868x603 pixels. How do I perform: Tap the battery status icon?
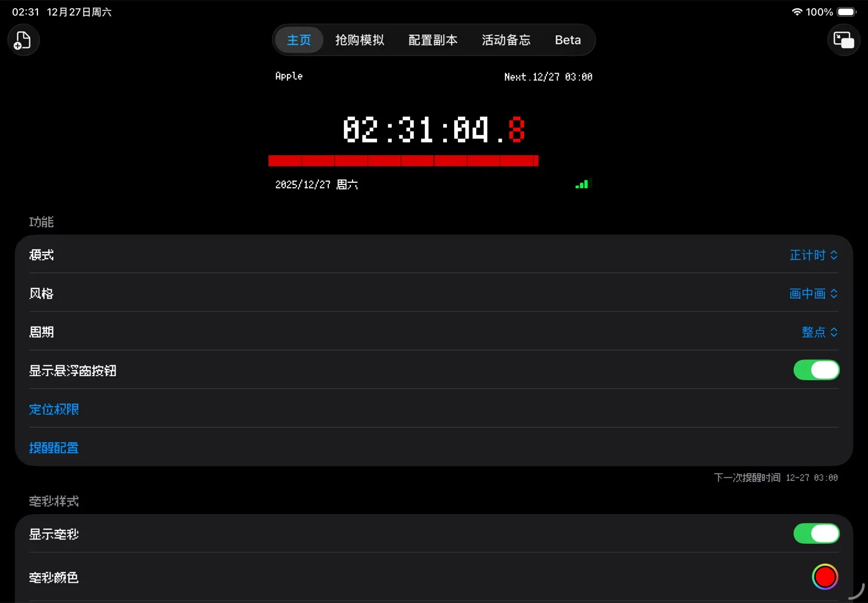click(x=846, y=12)
